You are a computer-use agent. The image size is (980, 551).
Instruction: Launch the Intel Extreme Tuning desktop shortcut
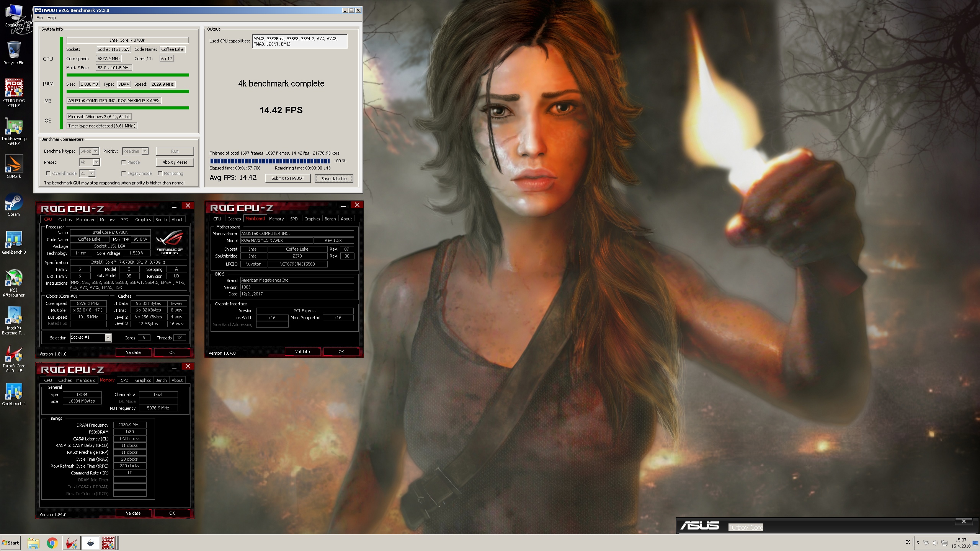(x=14, y=321)
